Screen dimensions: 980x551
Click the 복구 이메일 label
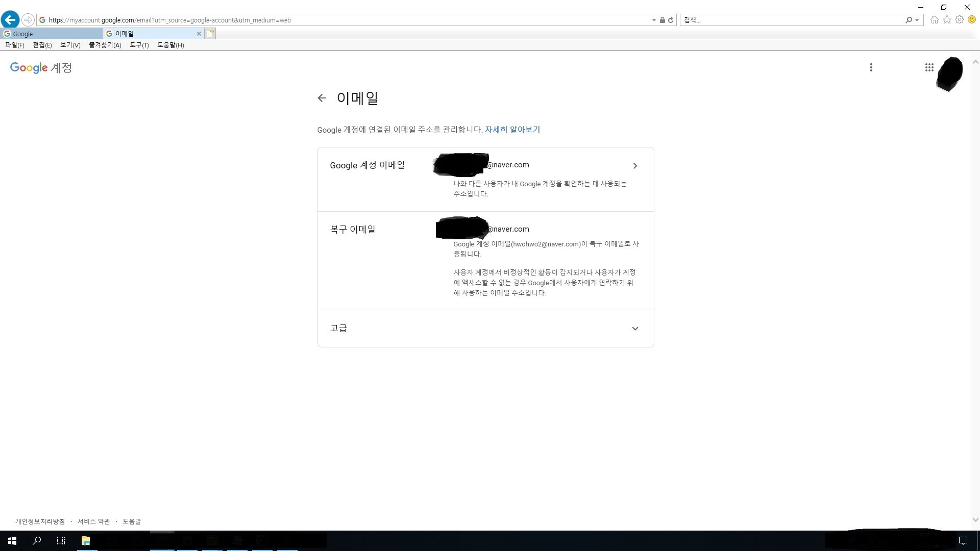353,230
